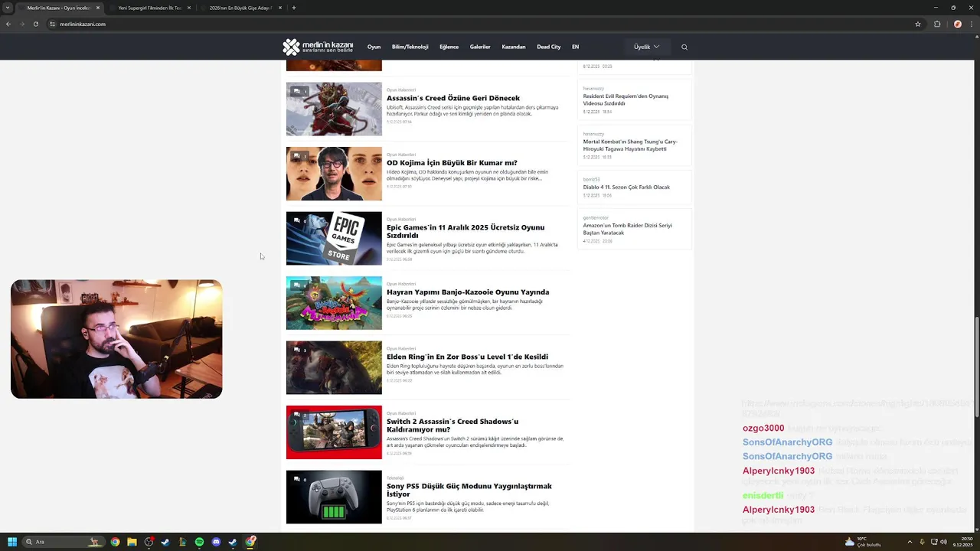Click comment icon on Epic Games thumbnail
The image size is (980, 551).
tap(296, 221)
